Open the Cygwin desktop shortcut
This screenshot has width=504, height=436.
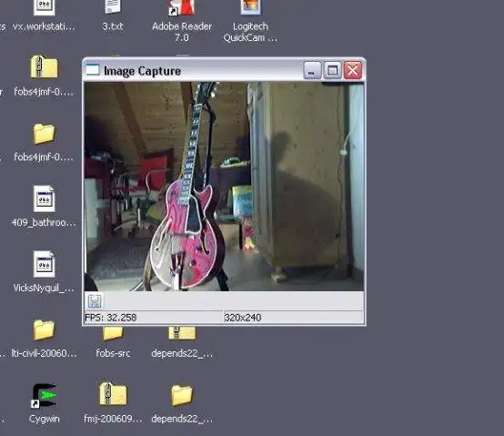coord(44,396)
